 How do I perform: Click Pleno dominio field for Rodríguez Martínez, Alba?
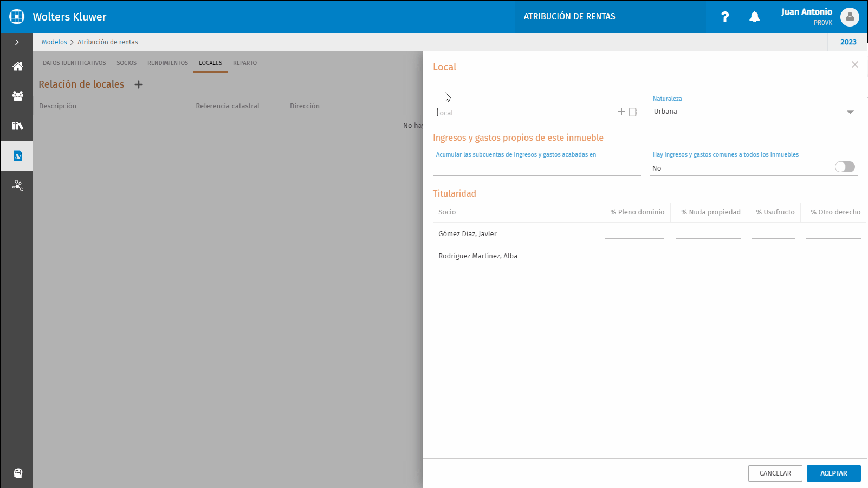point(634,256)
